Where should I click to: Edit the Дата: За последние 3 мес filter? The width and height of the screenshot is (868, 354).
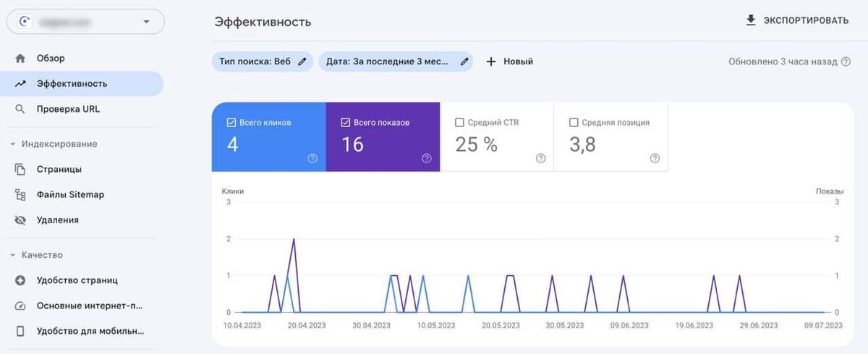tap(396, 61)
